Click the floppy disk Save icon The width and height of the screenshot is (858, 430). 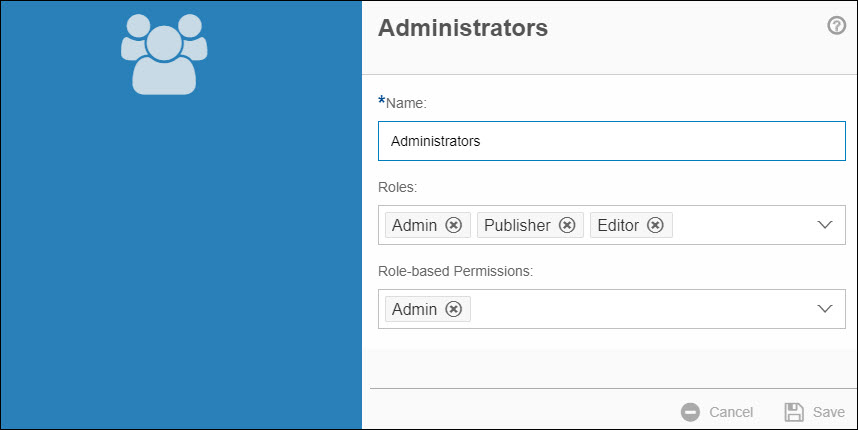coord(795,412)
